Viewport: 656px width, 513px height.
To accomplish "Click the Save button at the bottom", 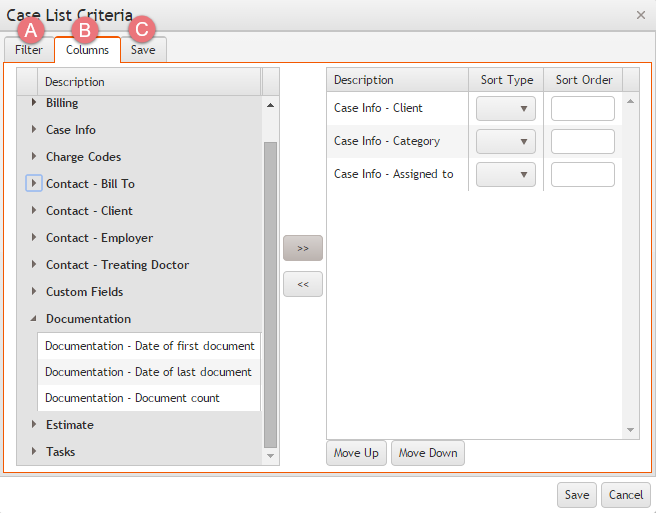I will pos(577,495).
